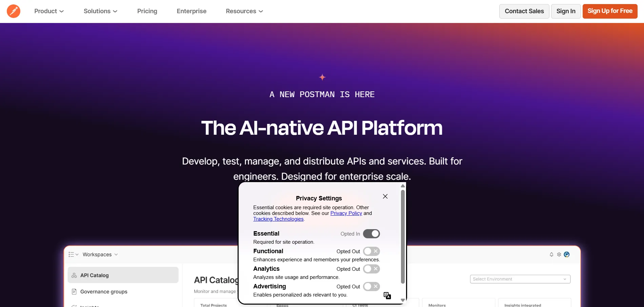The image size is (644, 307).
Task: Open the Privacy Policy link
Action: pos(346,213)
